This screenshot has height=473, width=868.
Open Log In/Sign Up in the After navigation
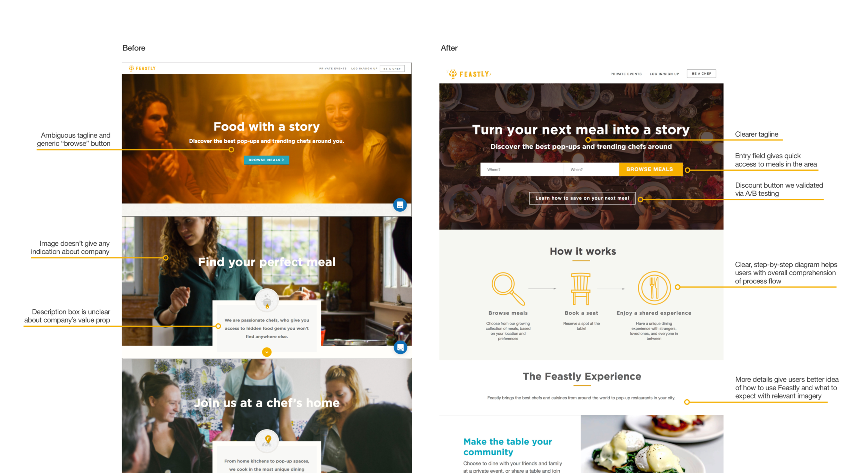[x=664, y=74]
